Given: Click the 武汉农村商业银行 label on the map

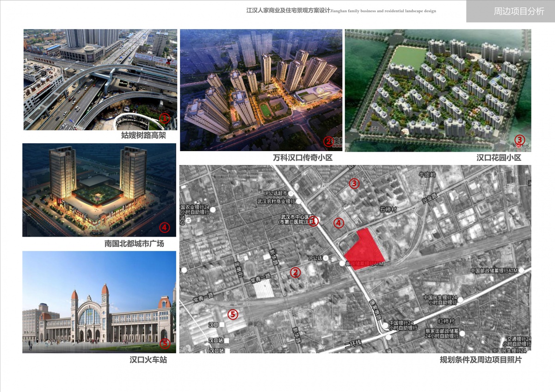Looking at the screenshot, I should pos(276,202).
